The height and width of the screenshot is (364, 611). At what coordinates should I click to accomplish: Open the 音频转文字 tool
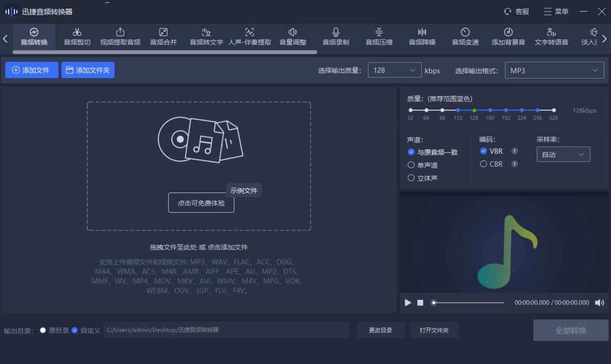click(206, 37)
